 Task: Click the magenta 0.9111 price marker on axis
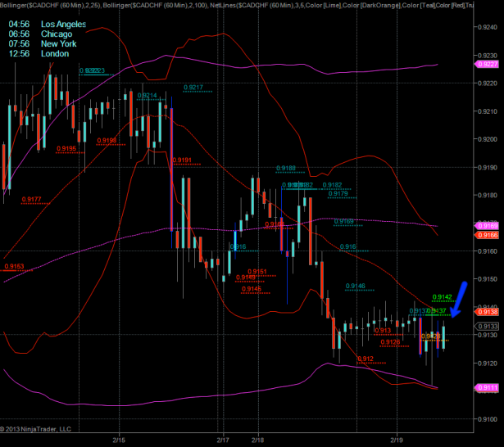pyautogui.click(x=487, y=389)
